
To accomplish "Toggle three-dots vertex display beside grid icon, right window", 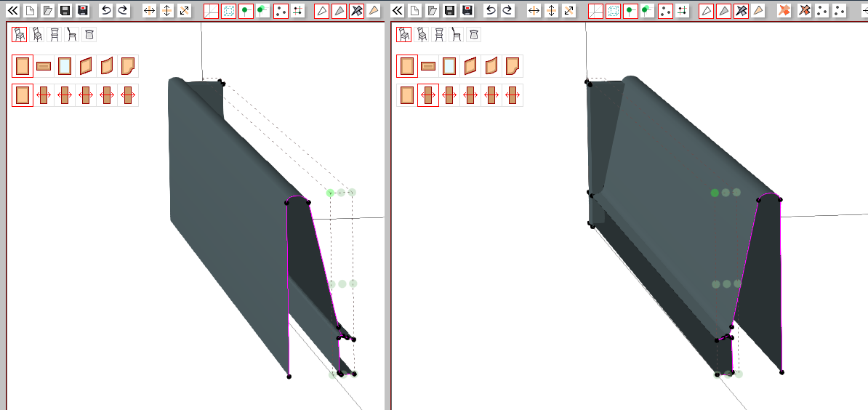I will point(666,11).
